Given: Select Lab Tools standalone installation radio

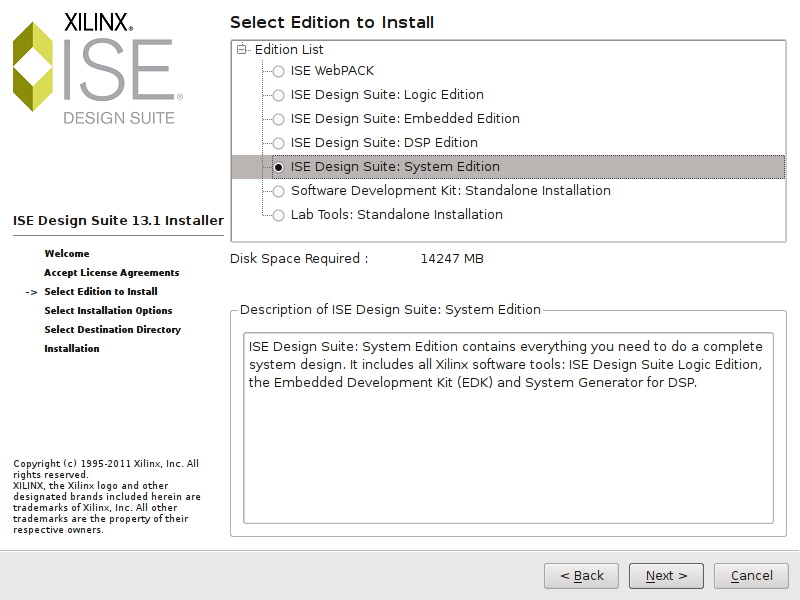Looking at the screenshot, I should 278,215.
